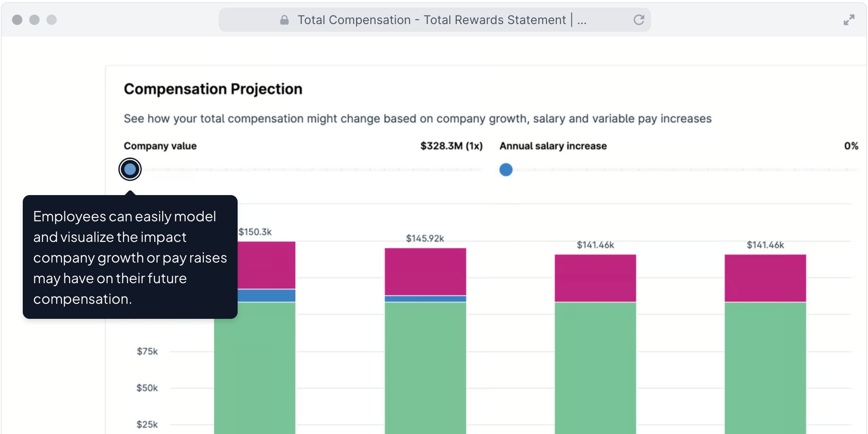Click the expand fullscreen arrows icon

(849, 20)
